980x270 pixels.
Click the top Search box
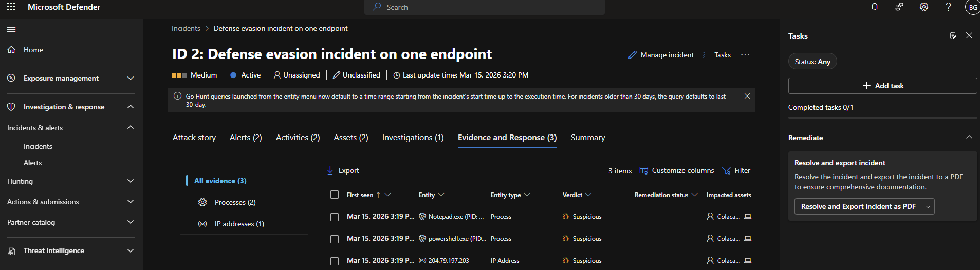(x=484, y=7)
